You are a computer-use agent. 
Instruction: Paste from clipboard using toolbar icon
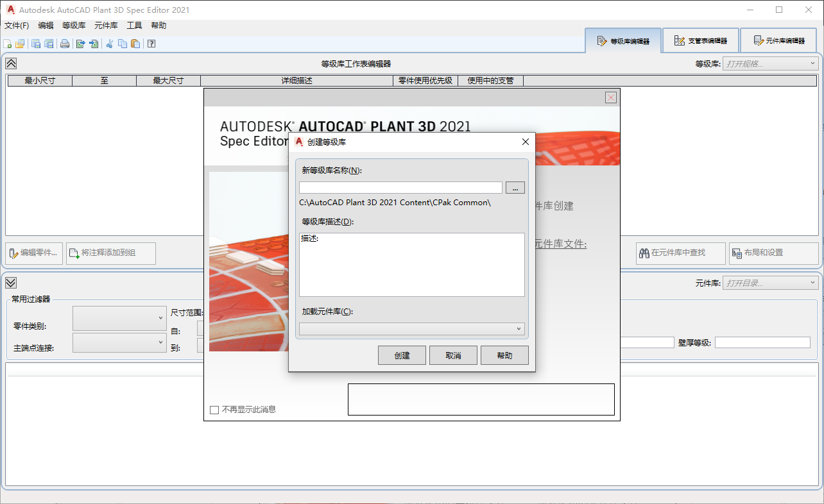click(x=134, y=44)
